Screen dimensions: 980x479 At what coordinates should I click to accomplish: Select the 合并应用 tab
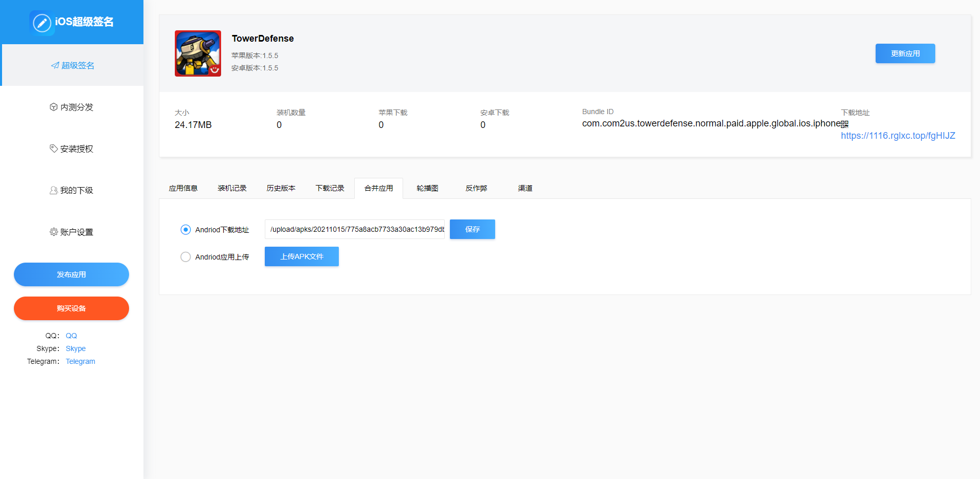[x=379, y=188]
